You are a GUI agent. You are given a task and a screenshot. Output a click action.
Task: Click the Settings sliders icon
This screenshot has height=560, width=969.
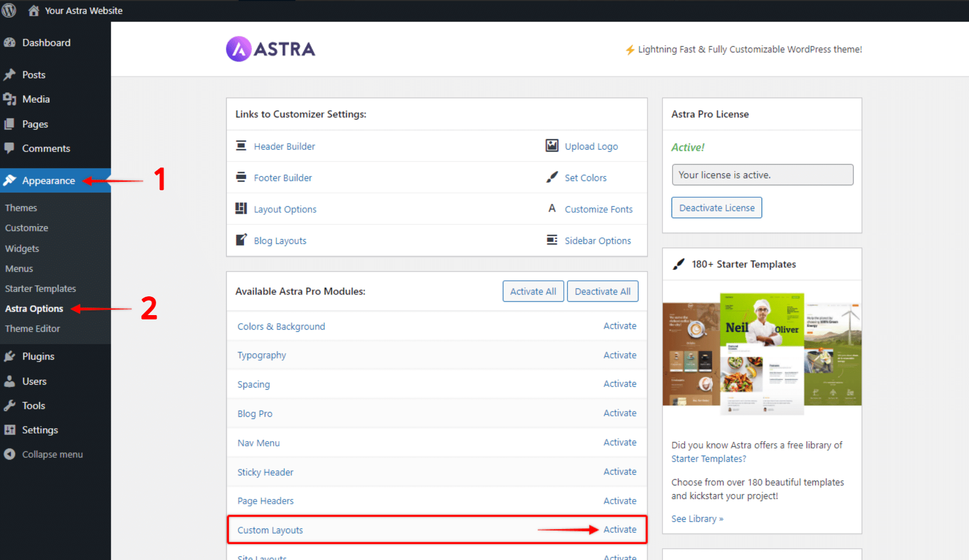[10, 430]
